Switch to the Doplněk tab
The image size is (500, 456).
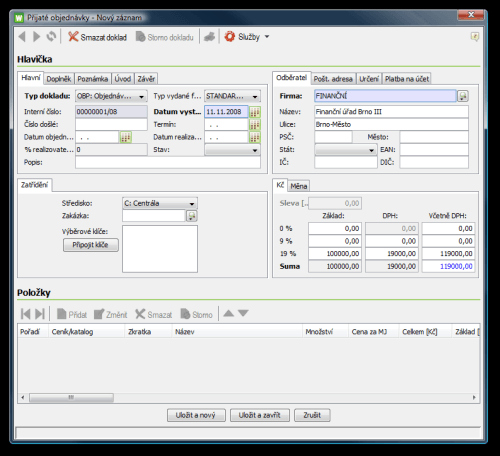tap(59, 79)
